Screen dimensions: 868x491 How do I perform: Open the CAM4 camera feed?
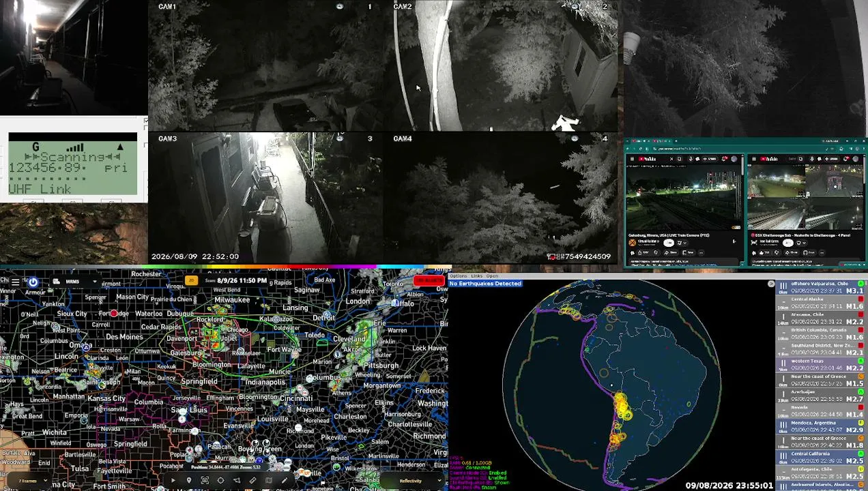502,198
